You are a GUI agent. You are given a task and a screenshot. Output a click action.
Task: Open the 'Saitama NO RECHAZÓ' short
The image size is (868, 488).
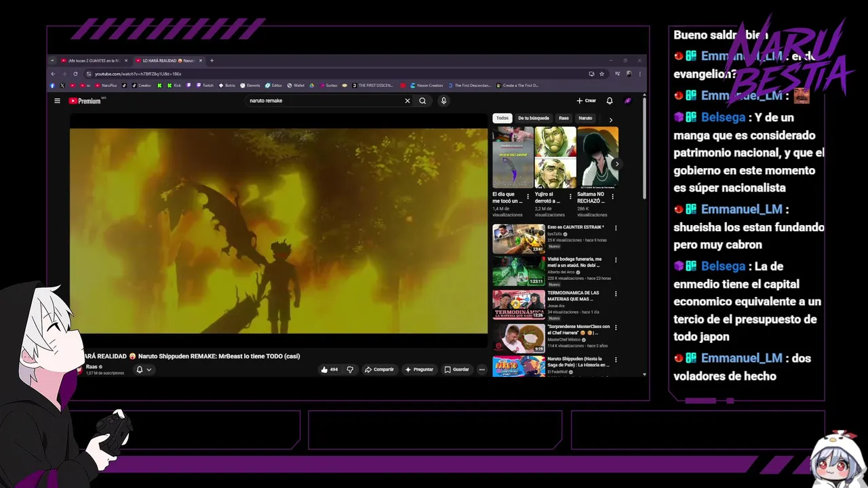pos(597,157)
